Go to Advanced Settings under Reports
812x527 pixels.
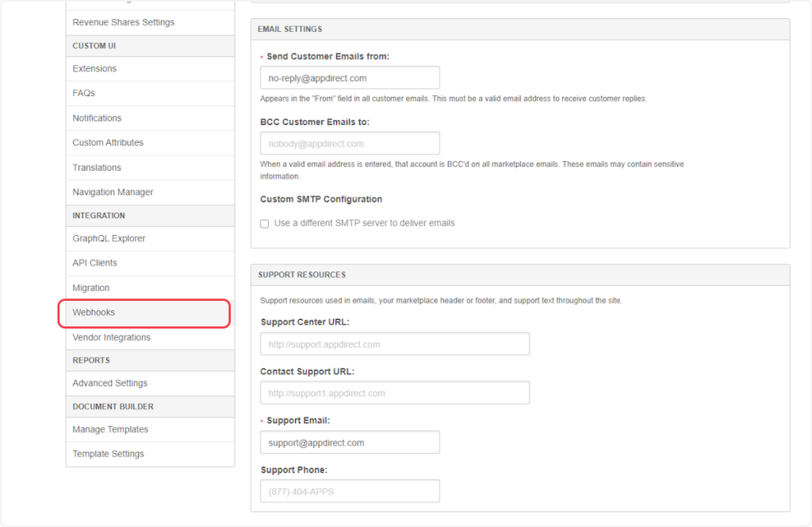109,383
